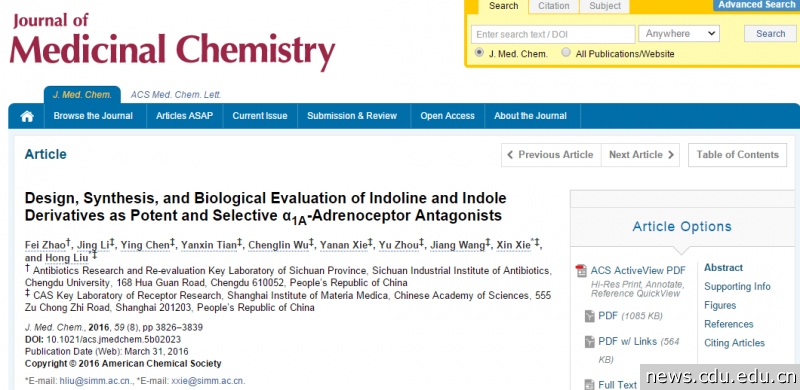This screenshot has width=800, height=390.
Task: Switch to the Subject search tab
Action: tap(605, 6)
